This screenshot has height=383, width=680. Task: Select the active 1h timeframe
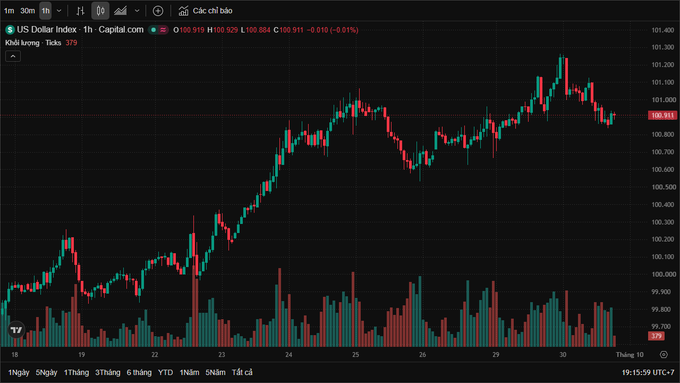point(46,11)
